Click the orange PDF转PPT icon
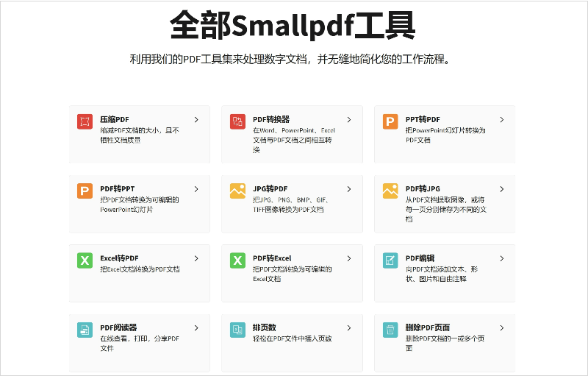588x376 pixels. tap(85, 191)
